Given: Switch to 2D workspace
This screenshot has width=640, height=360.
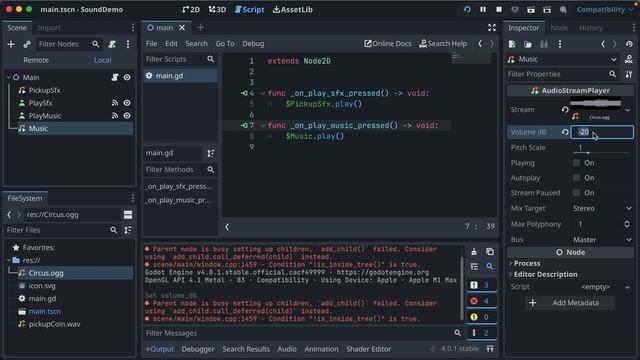Looking at the screenshot, I should [x=191, y=9].
